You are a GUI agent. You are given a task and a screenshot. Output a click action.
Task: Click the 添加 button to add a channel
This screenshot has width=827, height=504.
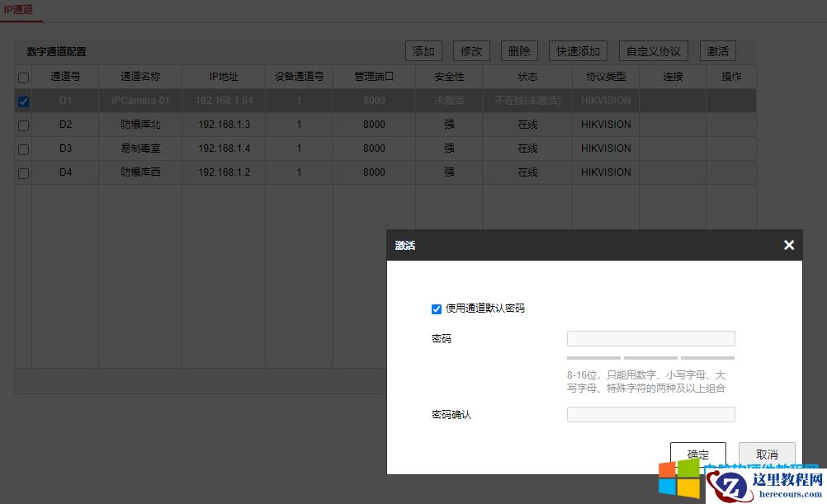pos(423,50)
